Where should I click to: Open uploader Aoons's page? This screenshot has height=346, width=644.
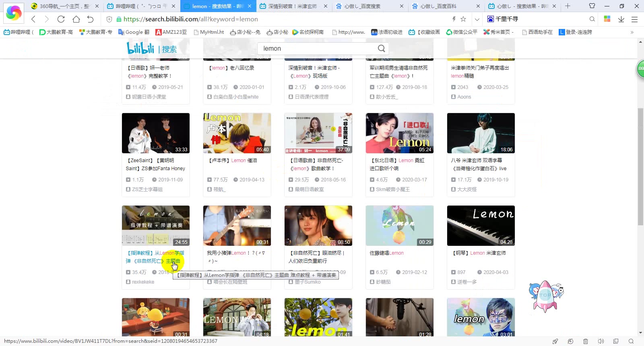pyautogui.click(x=464, y=97)
